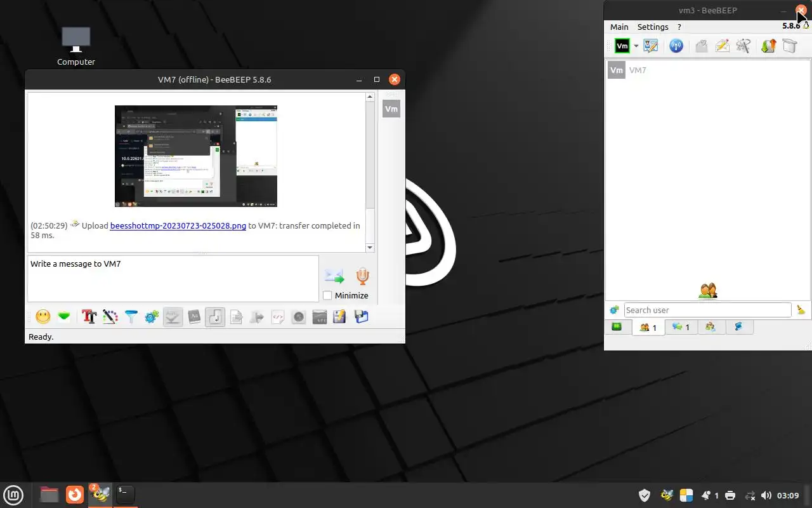Click the BeeBEEP bee taskbar button
812x508 pixels.
(100, 494)
